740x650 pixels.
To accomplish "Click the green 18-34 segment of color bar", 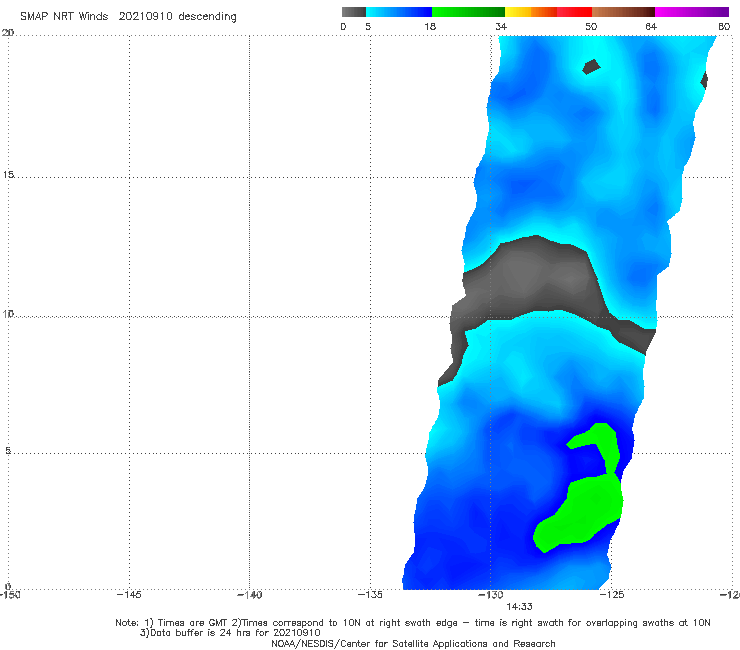I will coord(468,12).
